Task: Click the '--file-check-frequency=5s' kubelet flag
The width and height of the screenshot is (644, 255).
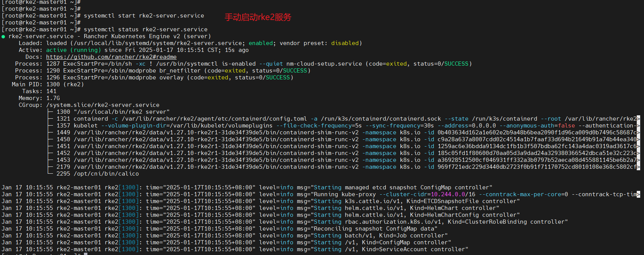Action: click(319, 126)
